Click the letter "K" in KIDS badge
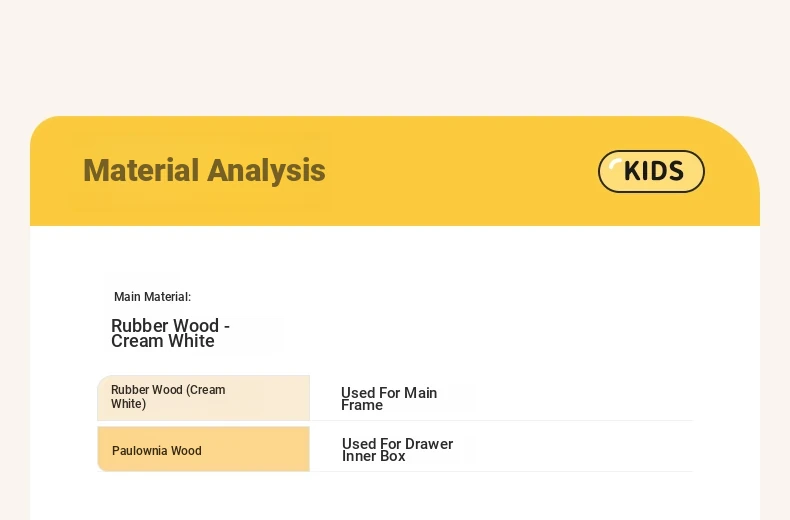 [632, 171]
